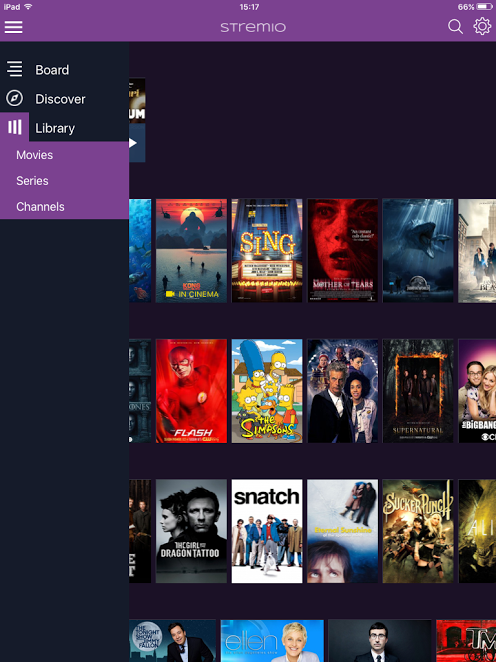Open the TMZ channel thumbnail
This screenshot has height=662, width=496.
click(466, 641)
